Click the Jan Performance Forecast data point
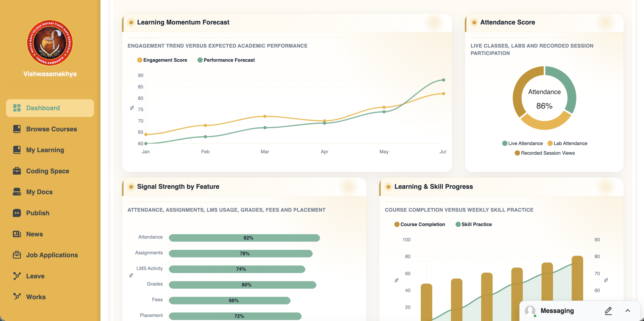The width and height of the screenshot is (644, 321). coord(146,143)
